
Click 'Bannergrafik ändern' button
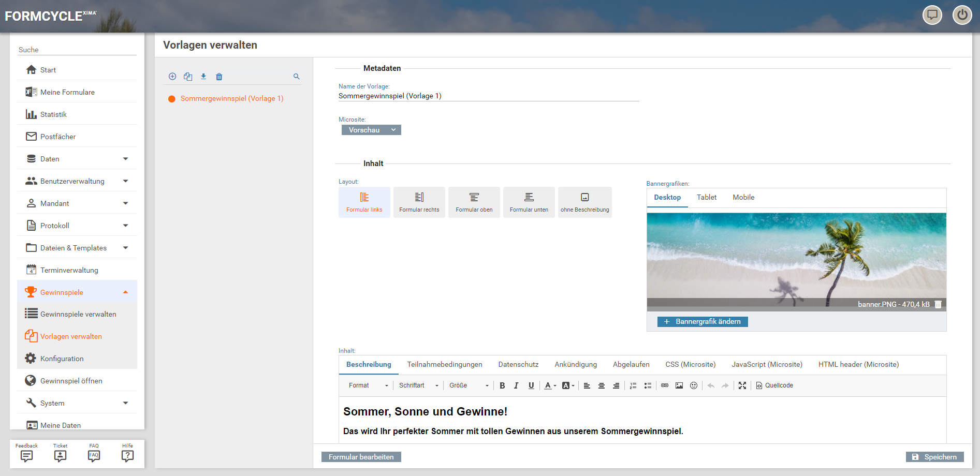703,322
